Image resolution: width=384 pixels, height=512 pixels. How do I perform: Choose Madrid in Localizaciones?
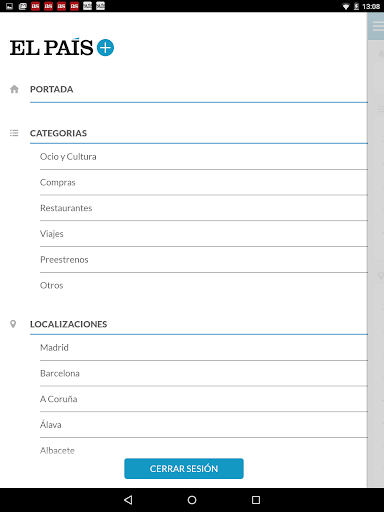tap(204, 348)
